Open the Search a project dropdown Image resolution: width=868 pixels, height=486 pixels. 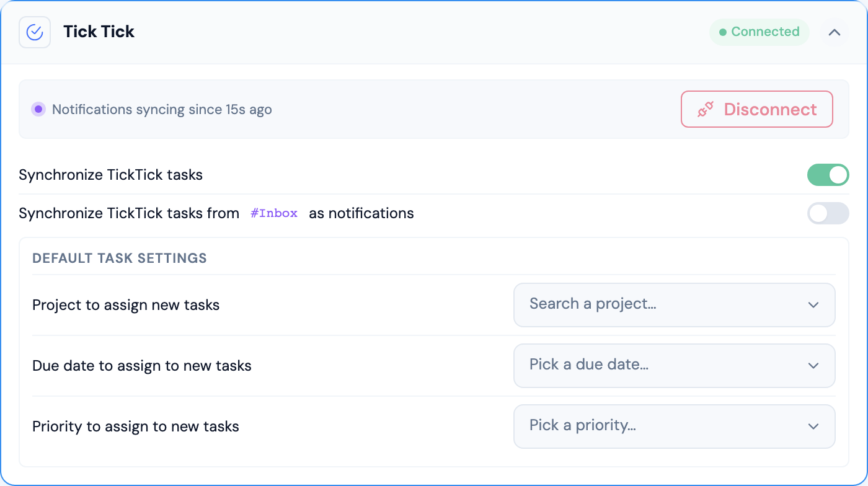(x=675, y=305)
